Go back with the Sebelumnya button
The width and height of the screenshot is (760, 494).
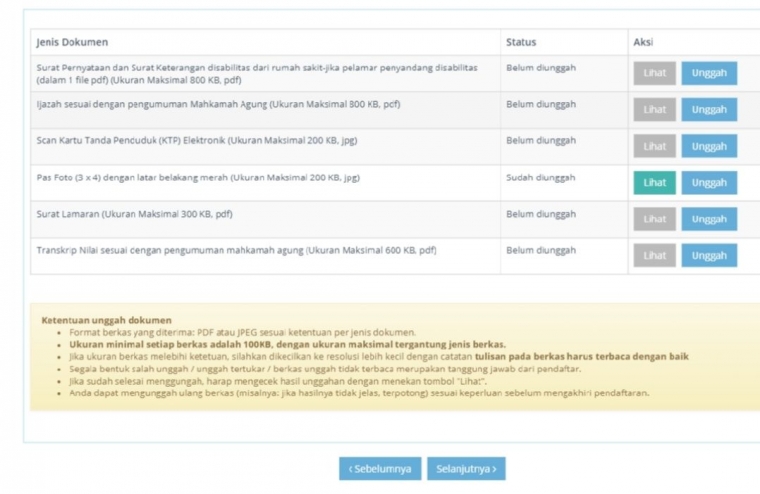coord(380,469)
